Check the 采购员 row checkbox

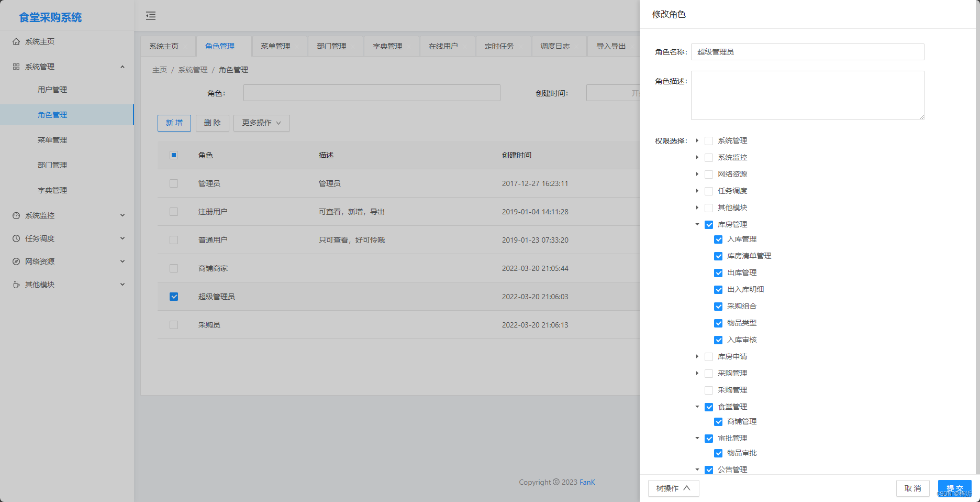click(174, 325)
